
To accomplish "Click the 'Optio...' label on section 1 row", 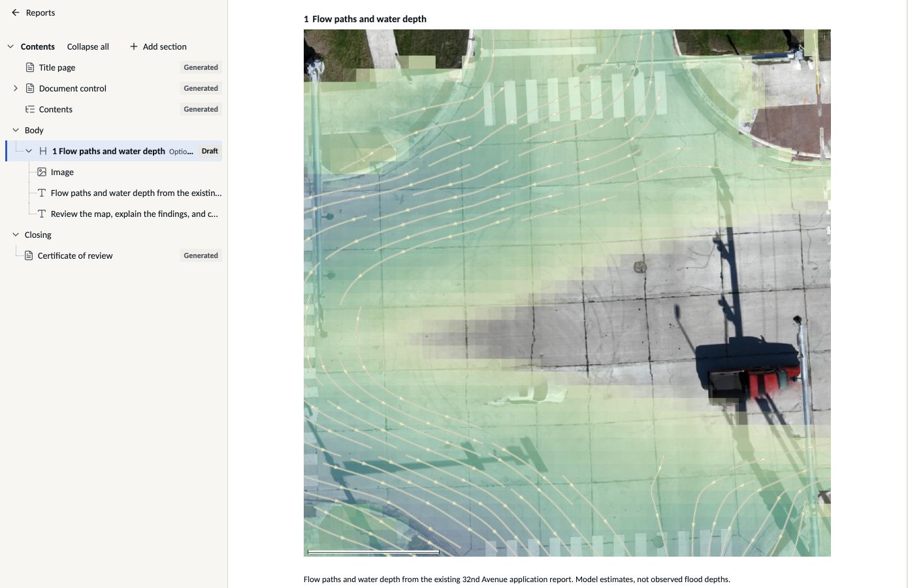I will (x=181, y=152).
